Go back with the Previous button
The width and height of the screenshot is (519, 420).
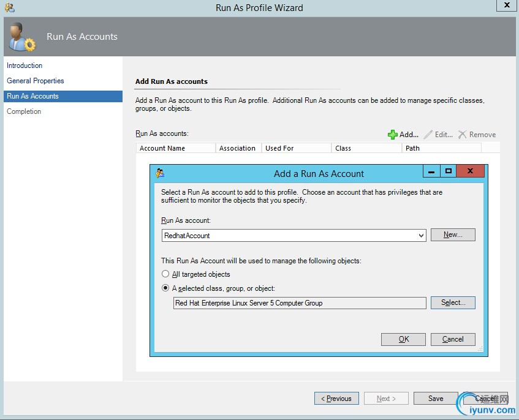point(336,399)
